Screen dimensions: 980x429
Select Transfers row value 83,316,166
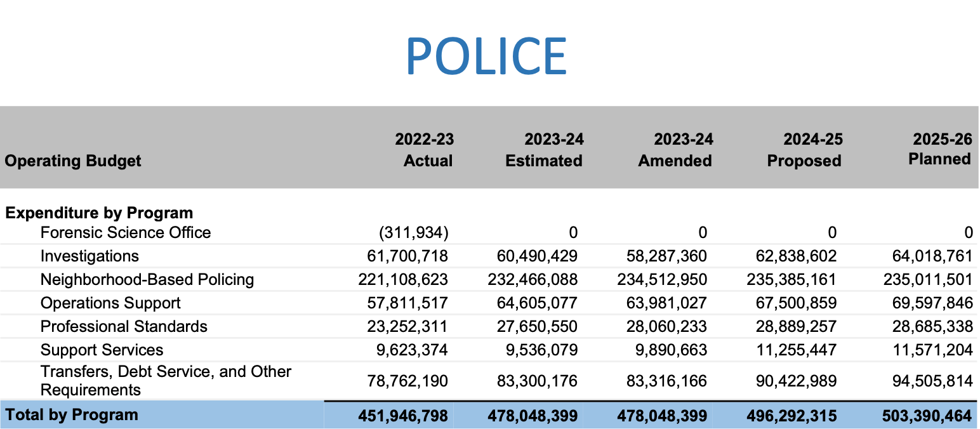(x=667, y=381)
